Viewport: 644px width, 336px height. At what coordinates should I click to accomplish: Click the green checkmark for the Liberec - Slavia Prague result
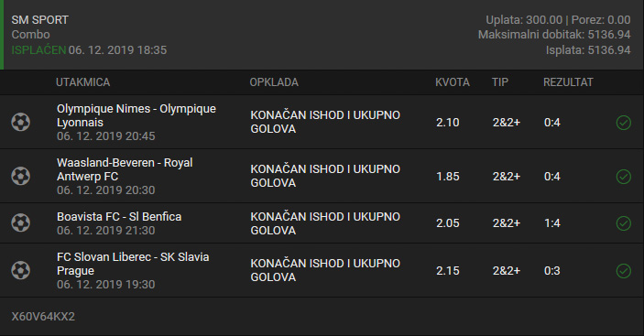pos(624,271)
